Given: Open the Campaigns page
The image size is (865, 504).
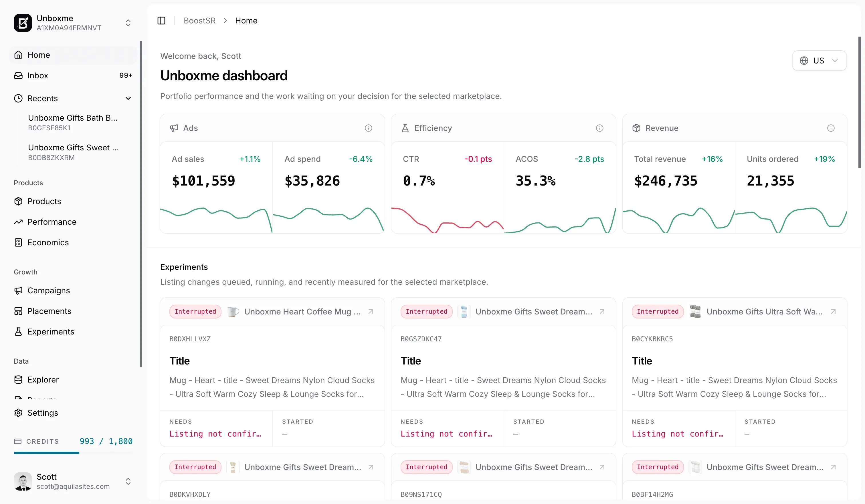Looking at the screenshot, I should (x=73, y=290).
